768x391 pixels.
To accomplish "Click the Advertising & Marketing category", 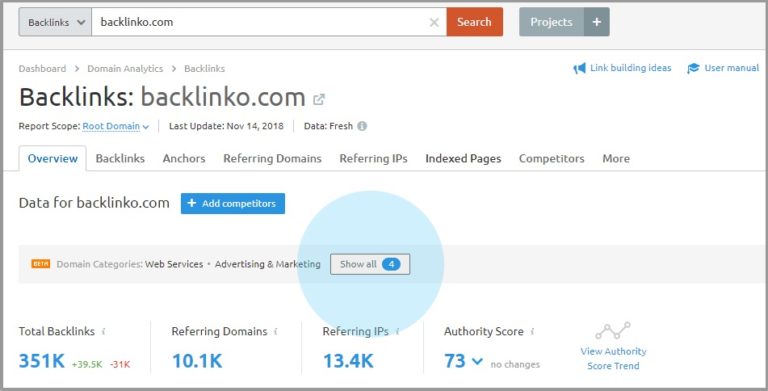I will click(x=267, y=264).
